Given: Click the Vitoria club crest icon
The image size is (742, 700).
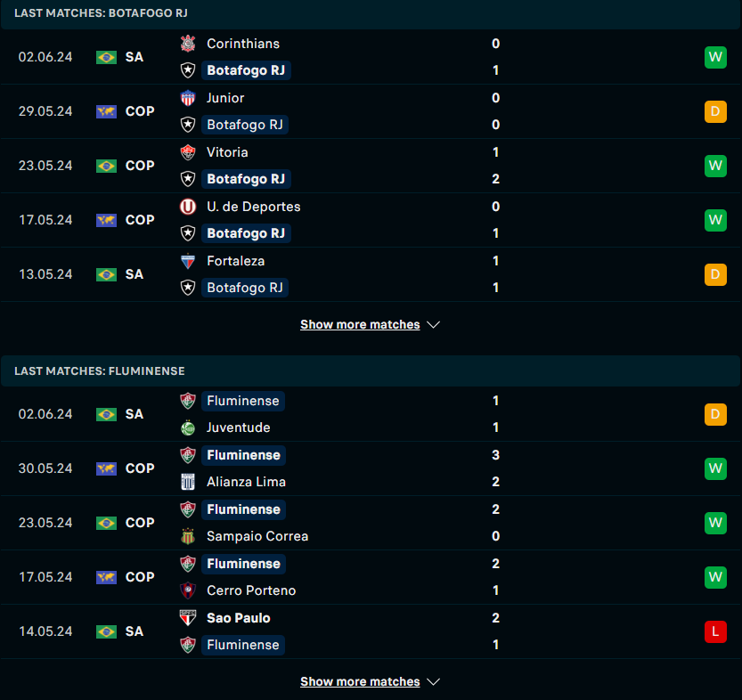Looking at the screenshot, I should [x=188, y=152].
